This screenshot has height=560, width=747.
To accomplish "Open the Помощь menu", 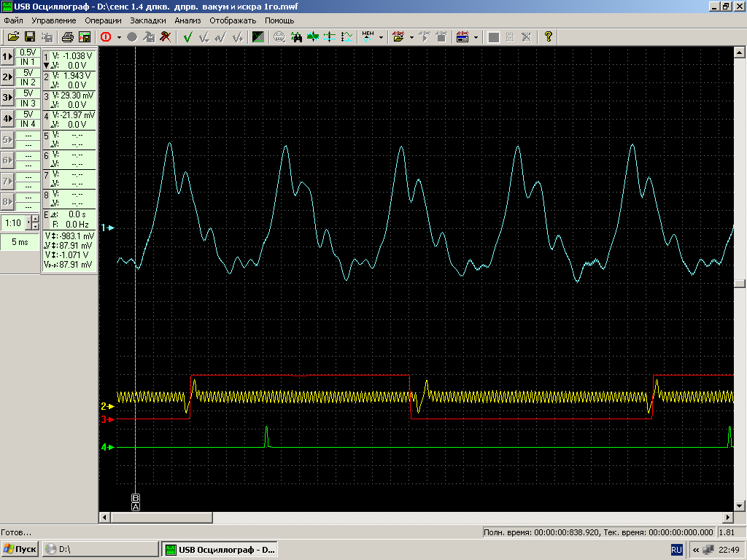I will pyautogui.click(x=279, y=20).
